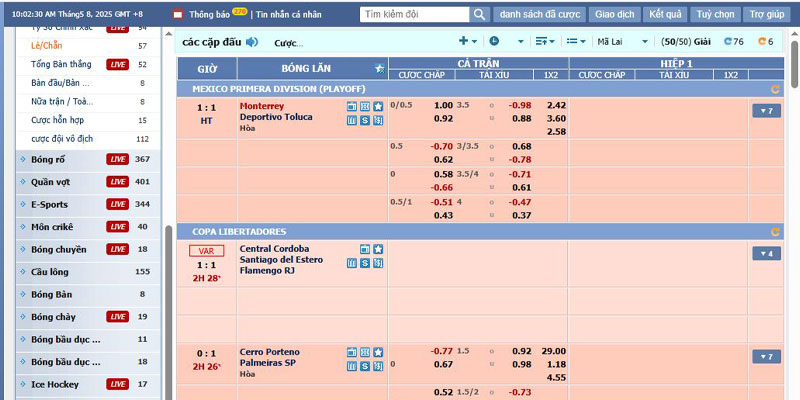Viewport: 800px width, 400px height.
Task: Open live TV icon for Cerro Porteno match
Action: [352, 352]
